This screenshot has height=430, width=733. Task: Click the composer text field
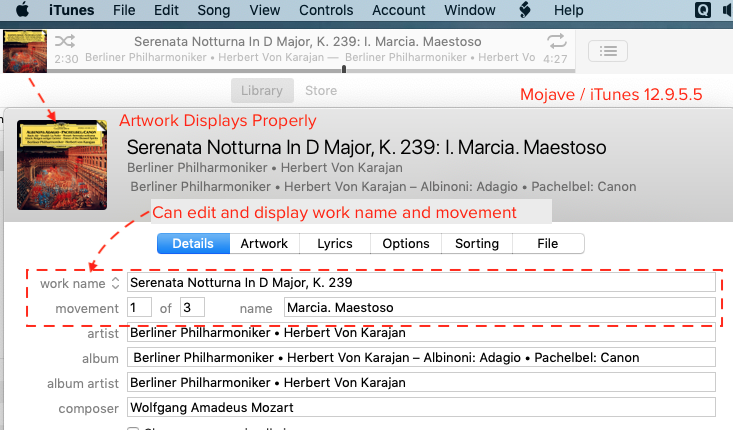click(x=421, y=407)
